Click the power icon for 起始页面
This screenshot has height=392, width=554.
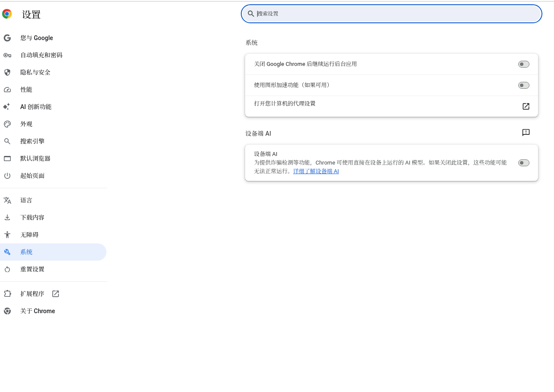point(7,176)
